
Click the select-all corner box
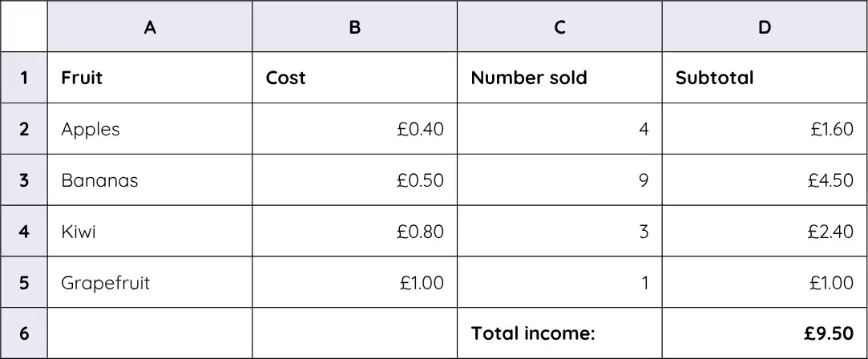[x=24, y=26]
